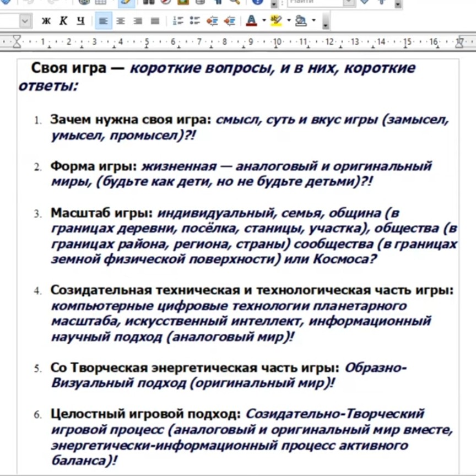This screenshot has height=476, width=476.
Task: Click text 'Со Творческая энергетическая часть игры:'
Action: [194, 367]
